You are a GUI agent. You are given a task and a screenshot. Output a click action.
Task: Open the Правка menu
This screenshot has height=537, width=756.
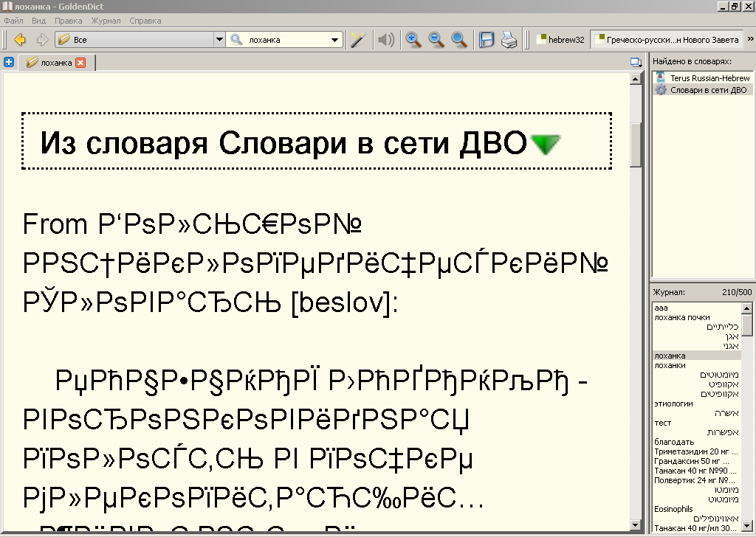(x=68, y=21)
